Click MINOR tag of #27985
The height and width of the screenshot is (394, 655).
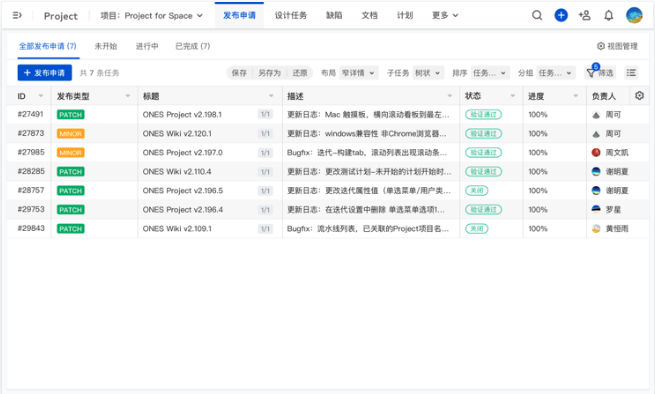coord(71,153)
